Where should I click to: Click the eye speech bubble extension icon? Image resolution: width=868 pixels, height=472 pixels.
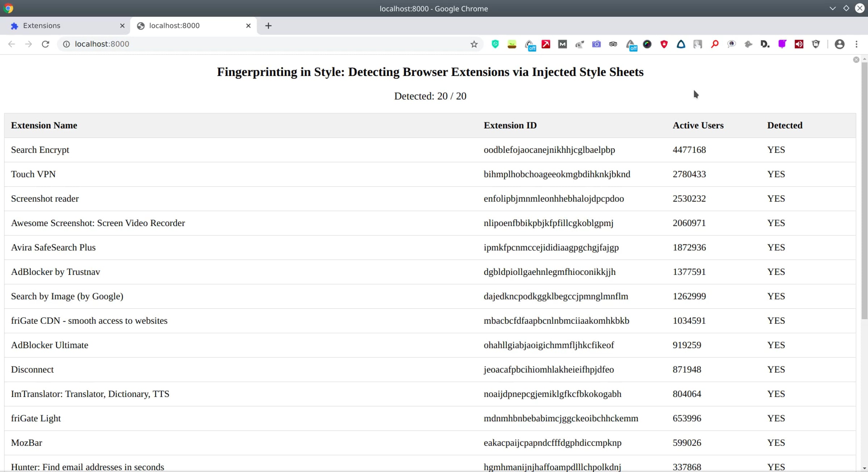tap(732, 44)
